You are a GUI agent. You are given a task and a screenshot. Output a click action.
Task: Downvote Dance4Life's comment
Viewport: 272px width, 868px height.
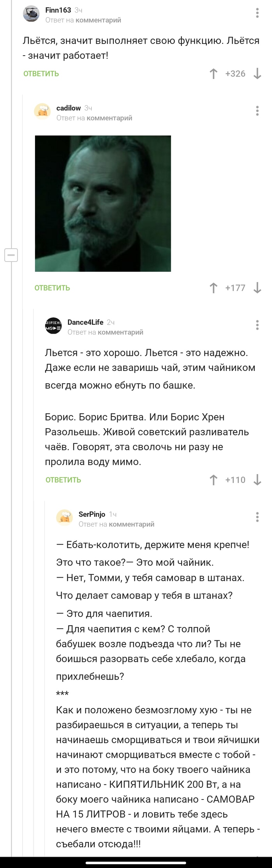(x=256, y=480)
